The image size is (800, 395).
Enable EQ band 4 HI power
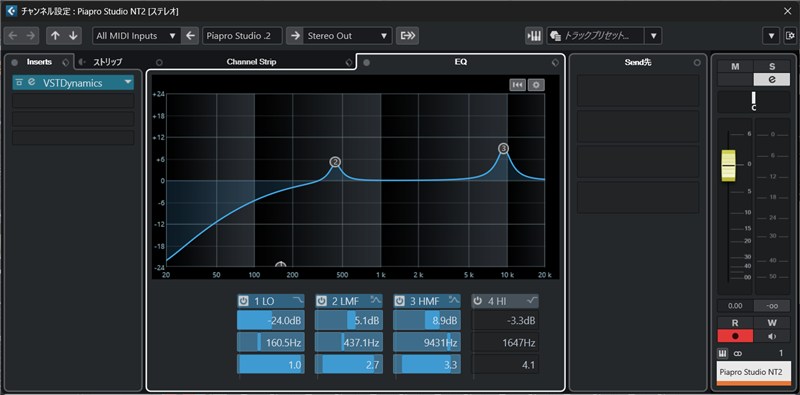point(478,301)
